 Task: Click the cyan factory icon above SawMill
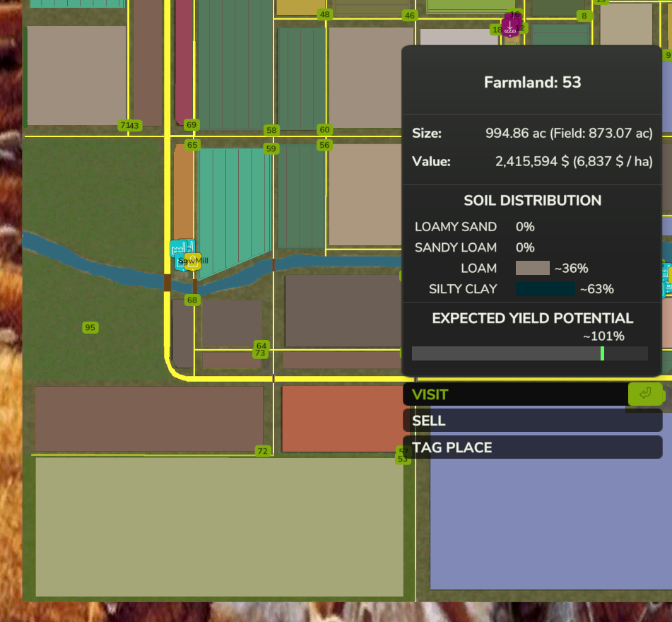click(179, 248)
